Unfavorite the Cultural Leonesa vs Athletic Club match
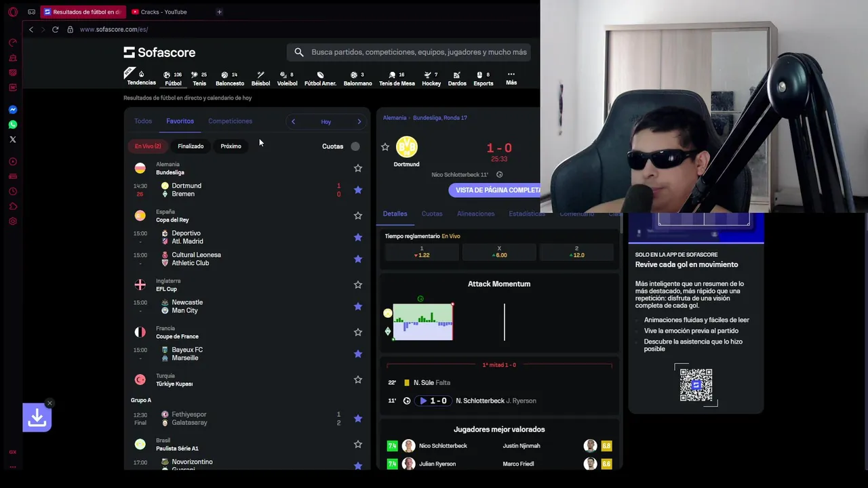 (358, 259)
